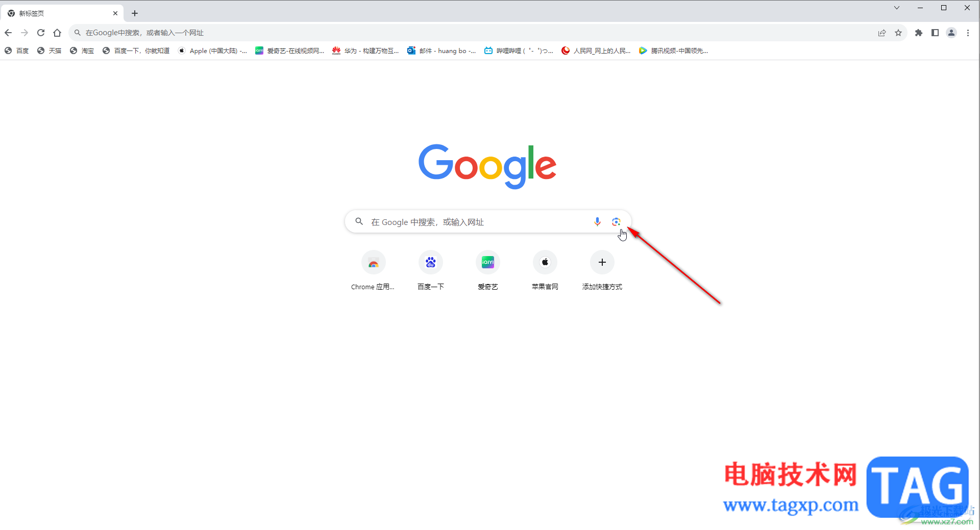Open the Apple (中国大陆) bookmark
The width and height of the screenshot is (980, 530).
[x=212, y=51]
